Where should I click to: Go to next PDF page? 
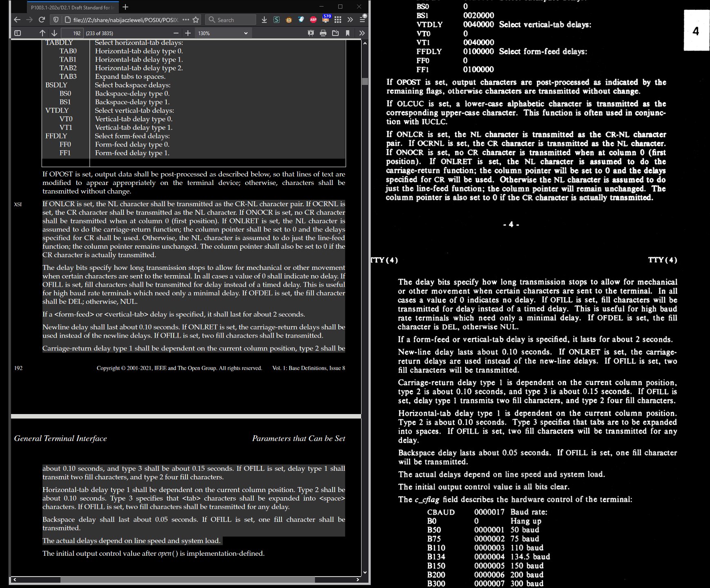point(54,33)
